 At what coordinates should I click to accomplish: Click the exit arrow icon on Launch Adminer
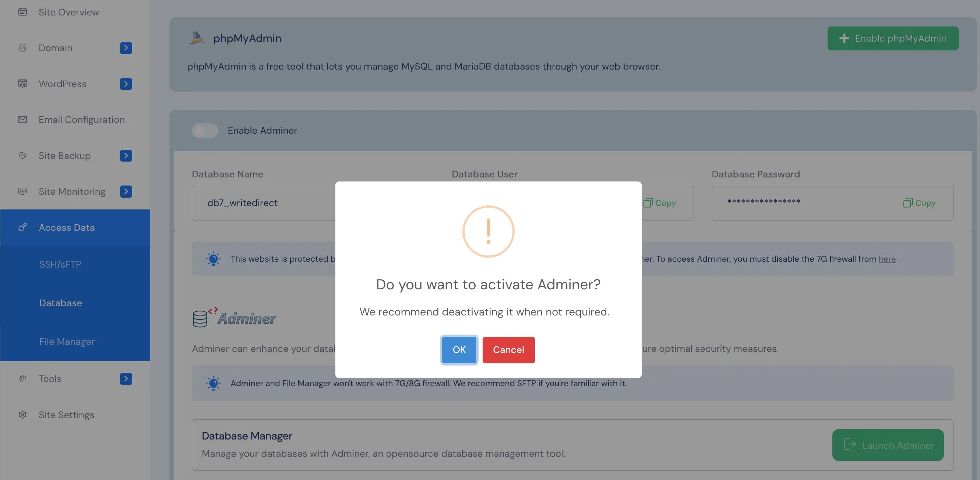click(850, 444)
